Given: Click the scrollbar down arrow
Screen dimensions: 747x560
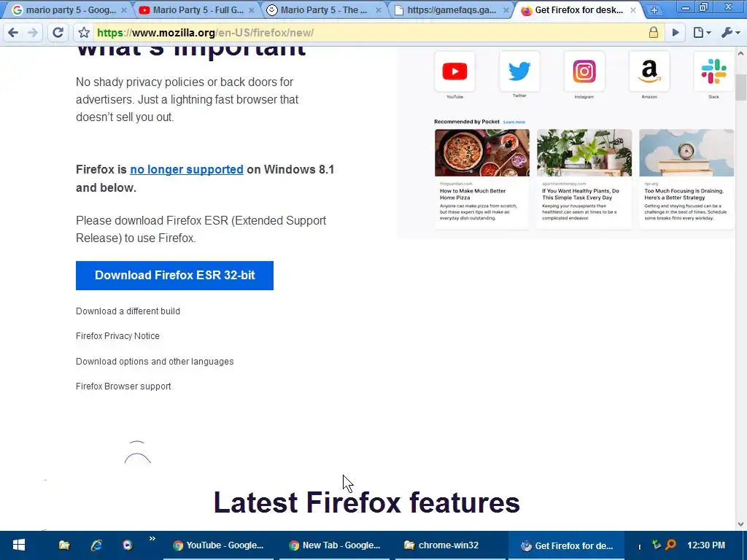Looking at the screenshot, I should [741, 524].
